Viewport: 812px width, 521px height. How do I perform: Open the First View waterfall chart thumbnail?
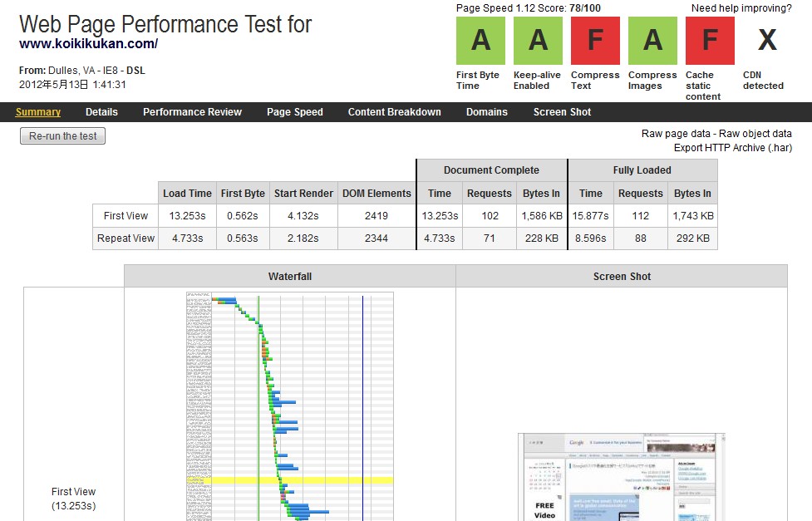(x=290, y=406)
